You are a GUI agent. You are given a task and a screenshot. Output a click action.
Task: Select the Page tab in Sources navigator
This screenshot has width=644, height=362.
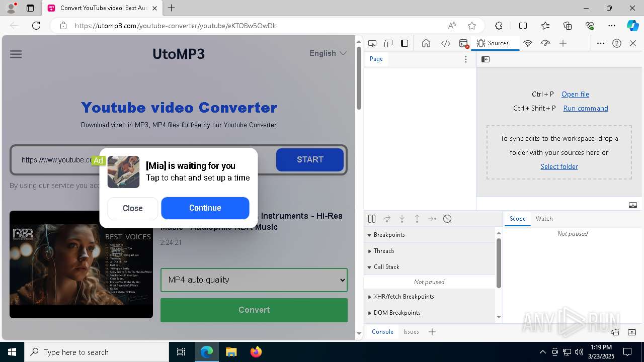(x=376, y=59)
